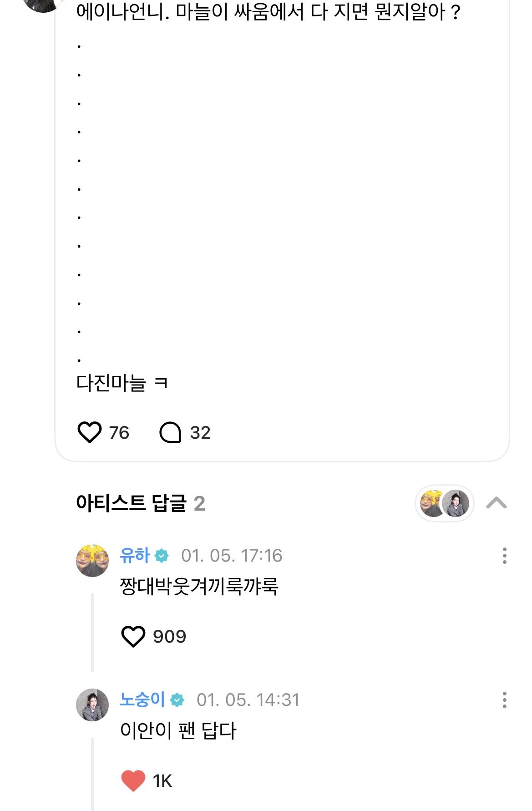Open 유하's profile picture

(92, 560)
